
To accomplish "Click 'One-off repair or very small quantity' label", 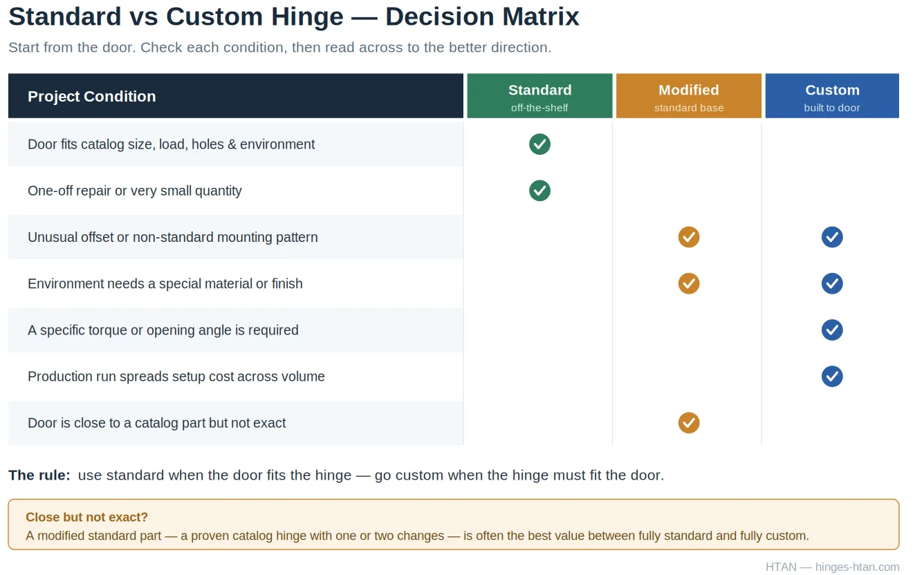I will [x=135, y=191].
